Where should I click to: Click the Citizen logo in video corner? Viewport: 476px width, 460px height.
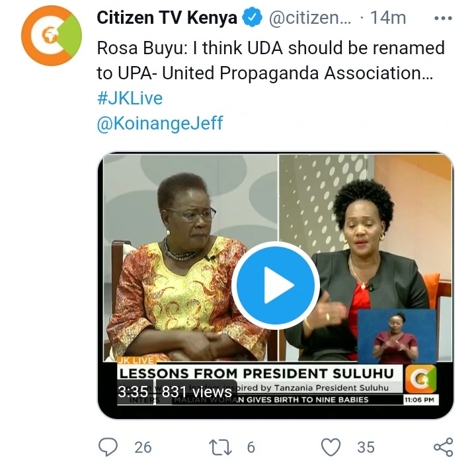(421, 379)
